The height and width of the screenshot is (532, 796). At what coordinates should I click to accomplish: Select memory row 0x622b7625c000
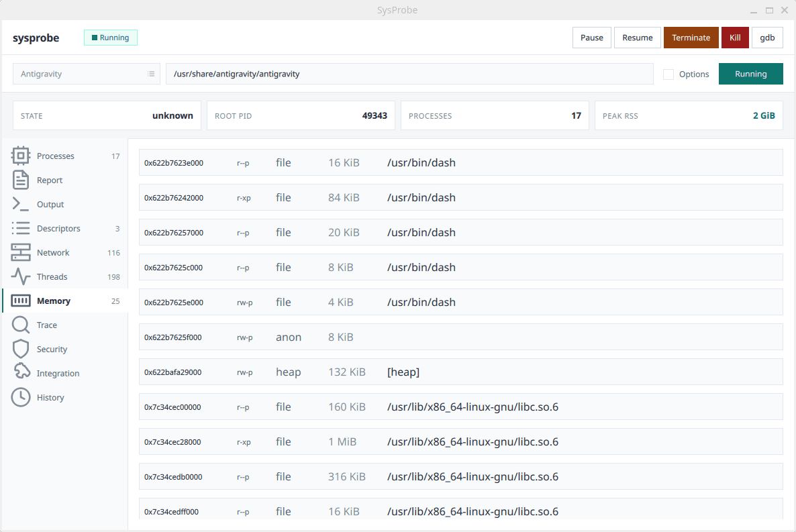click(461, 268)
